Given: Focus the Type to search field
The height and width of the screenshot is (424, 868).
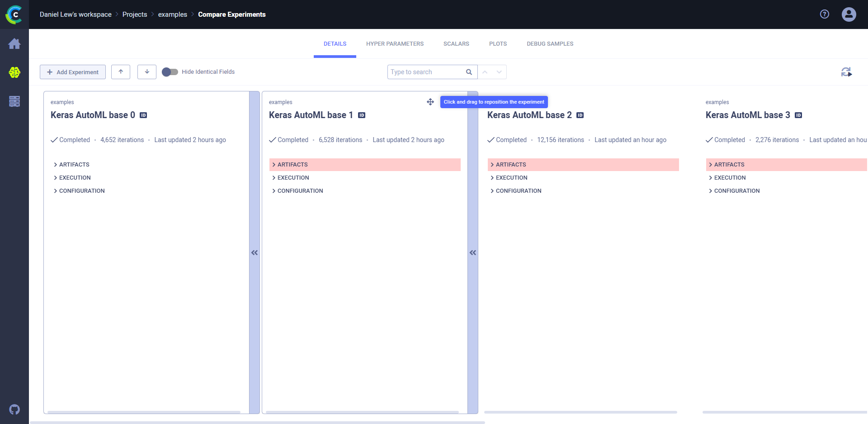Looking at the screenshot, I should 426,72.
